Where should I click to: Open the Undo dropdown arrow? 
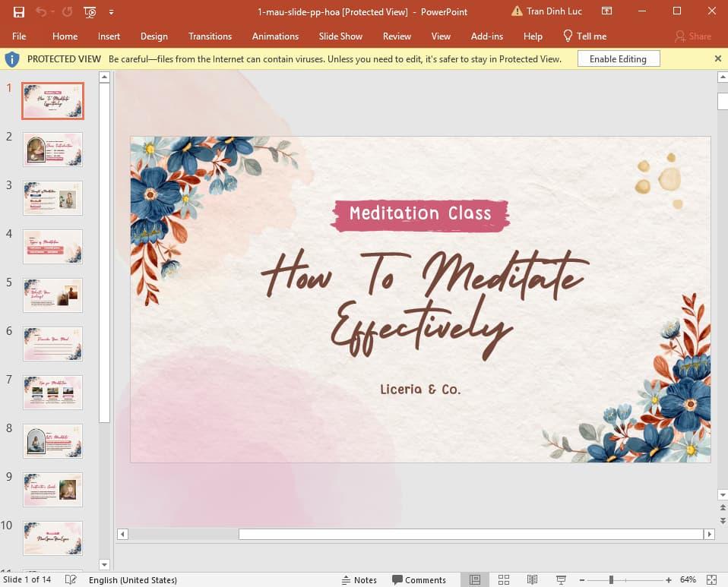50,12
